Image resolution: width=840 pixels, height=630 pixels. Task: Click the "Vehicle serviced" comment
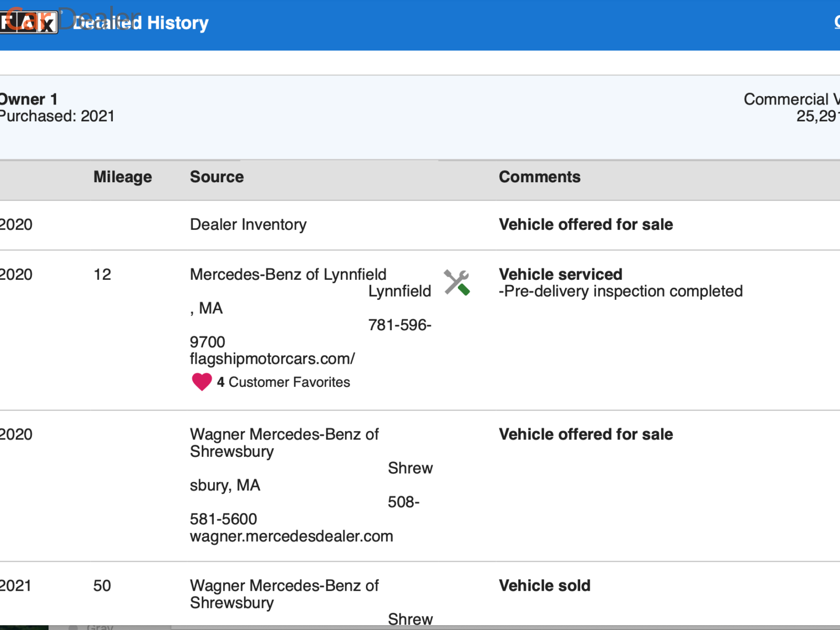click(x=561, y=275)
